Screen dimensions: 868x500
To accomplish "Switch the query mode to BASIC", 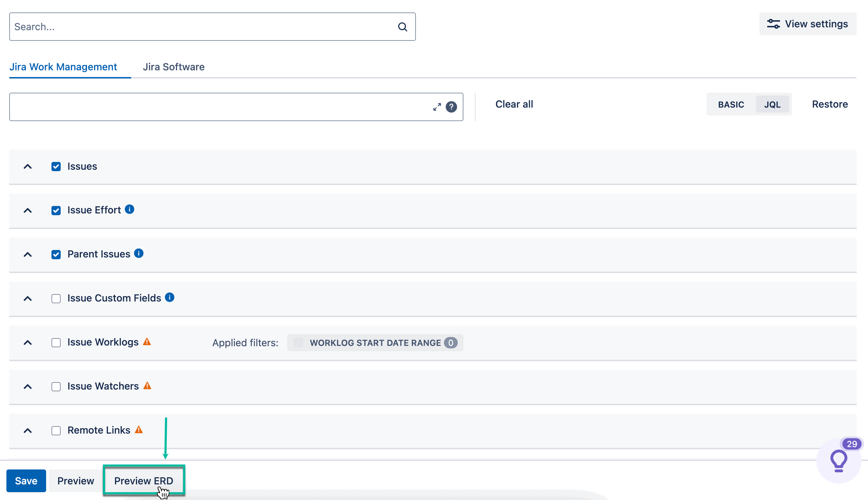I will pos(731,104).
